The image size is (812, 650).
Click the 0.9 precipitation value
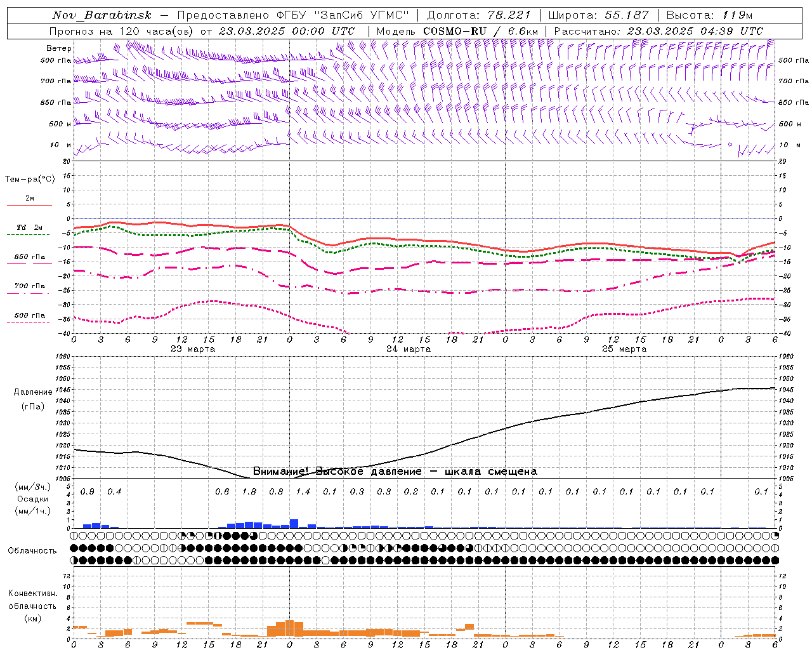click(88, 492)
